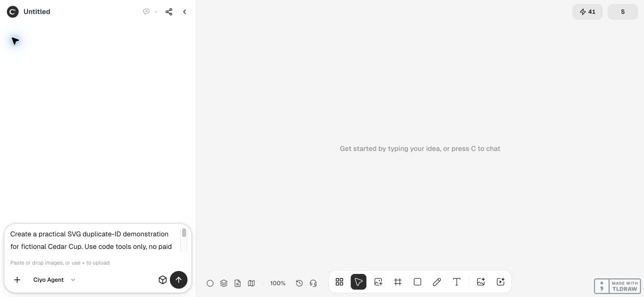Select the frame hash tool
This screenshot has height=297, width=644.
[x=398, y=282]
